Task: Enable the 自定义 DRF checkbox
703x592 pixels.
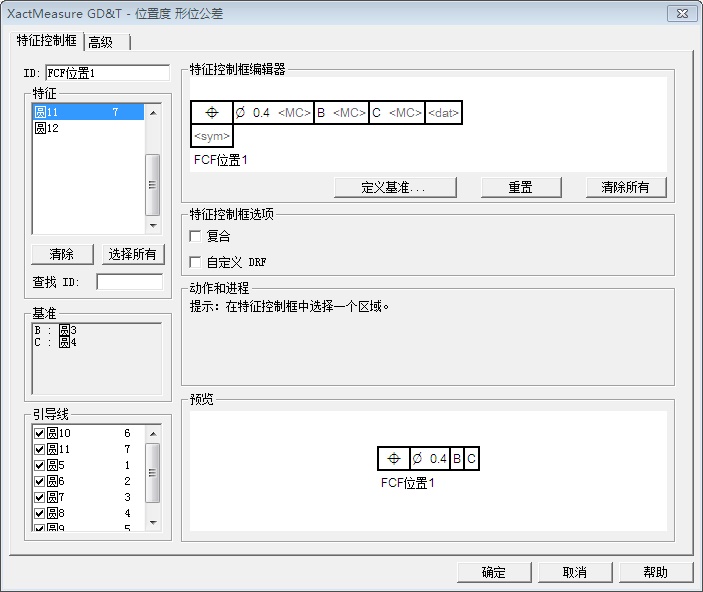Action: pyautogui.click(x=196, y=262)
